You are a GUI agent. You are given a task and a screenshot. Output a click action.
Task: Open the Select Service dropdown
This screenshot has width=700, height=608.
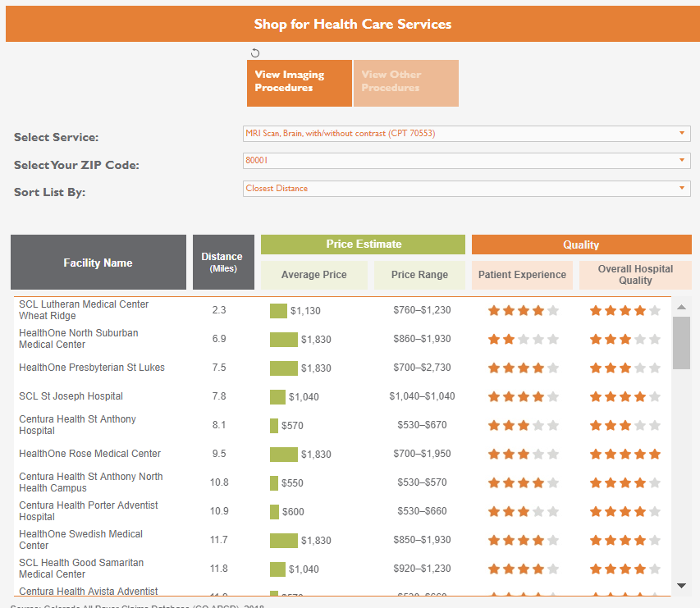(x=466, y=134)
